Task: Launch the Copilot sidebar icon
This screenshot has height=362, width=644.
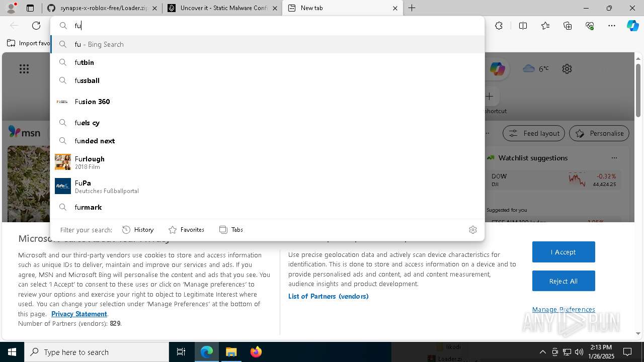Action: click(x=633, y=26)
